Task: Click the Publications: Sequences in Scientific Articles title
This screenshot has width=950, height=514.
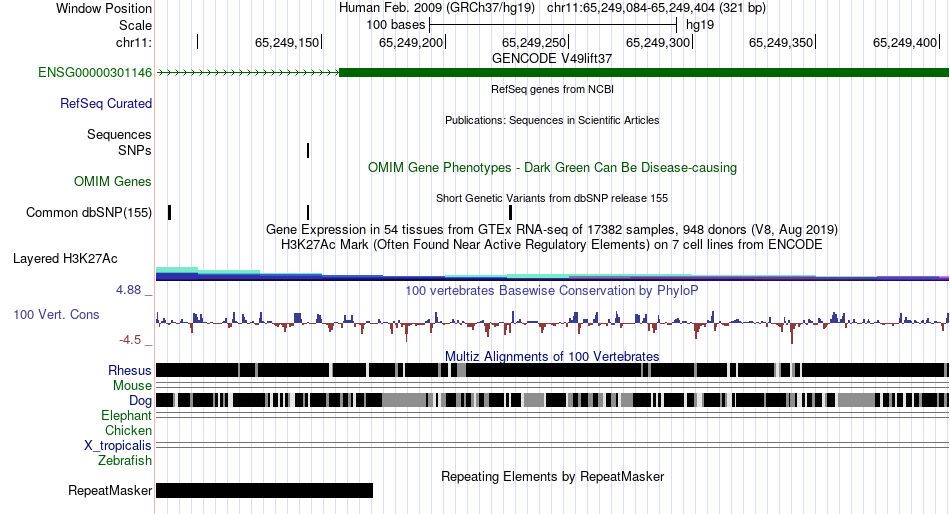Action: [552, 120]
